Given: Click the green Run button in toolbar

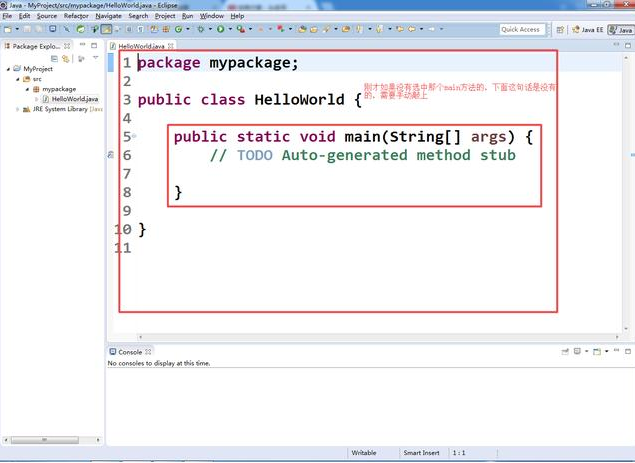Looking at the screenshot, I should [220, 30].
